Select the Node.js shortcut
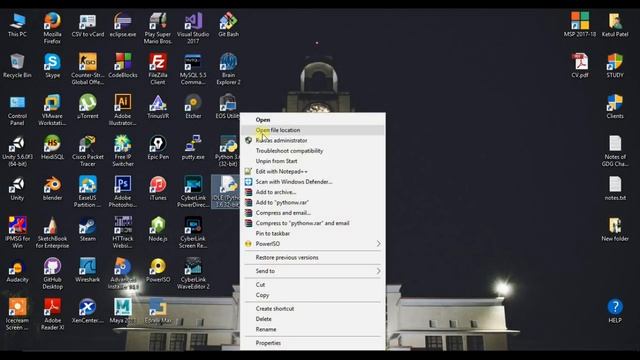Viewport: 640px width, 360px height. [x=158, y=229]
